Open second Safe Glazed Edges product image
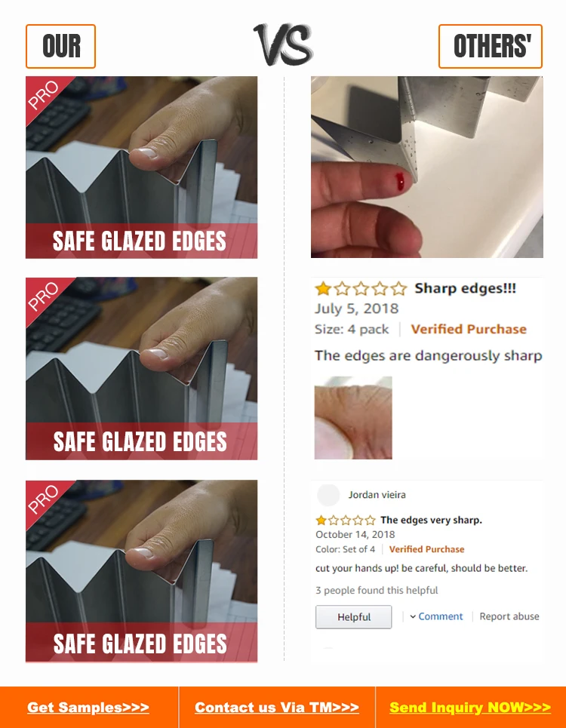566x728 pixels. (x=142, y=369)
